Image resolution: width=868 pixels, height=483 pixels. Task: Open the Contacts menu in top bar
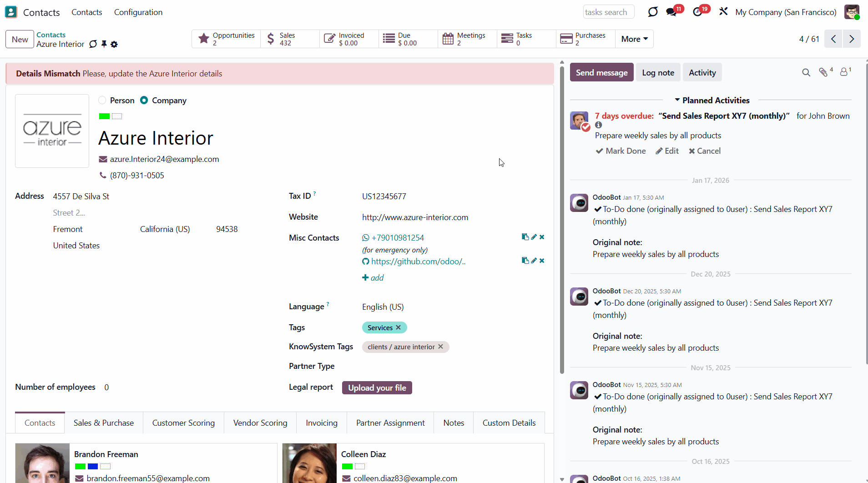pyautogui.click(x=87, y=12)
